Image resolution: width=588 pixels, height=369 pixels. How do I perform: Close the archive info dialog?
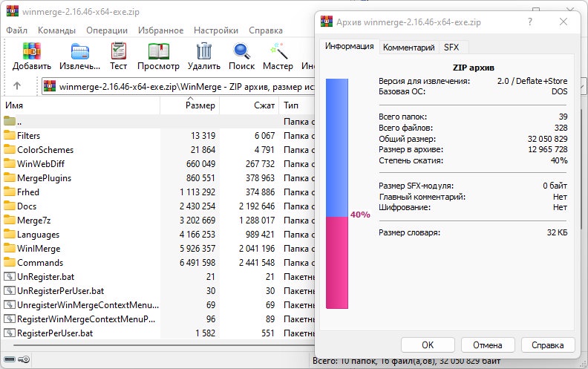[x=563, y=22]
